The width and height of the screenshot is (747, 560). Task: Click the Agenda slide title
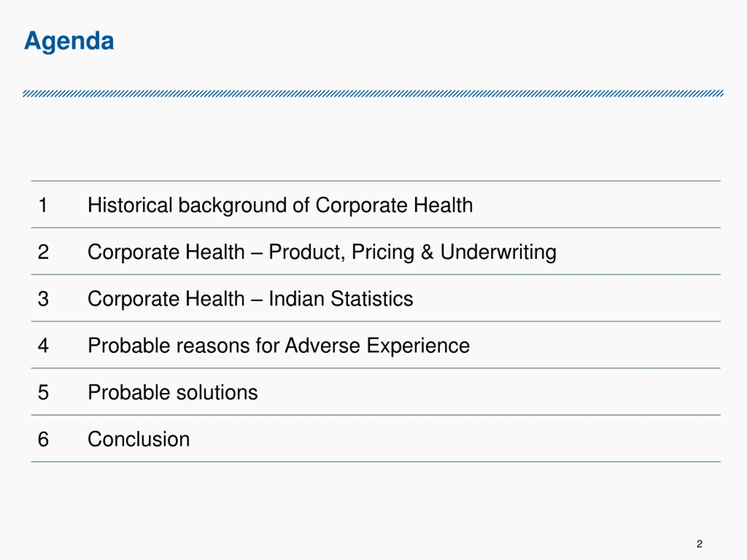point(69,41)
